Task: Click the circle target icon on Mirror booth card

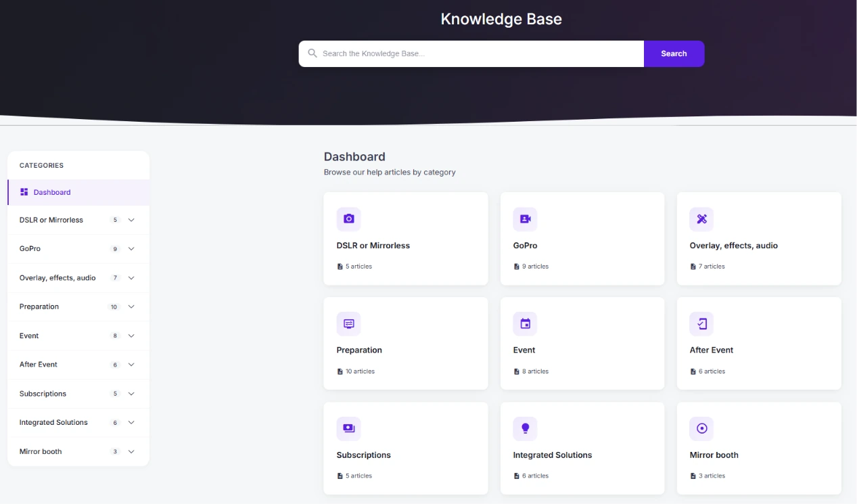Action: (701, 428)
